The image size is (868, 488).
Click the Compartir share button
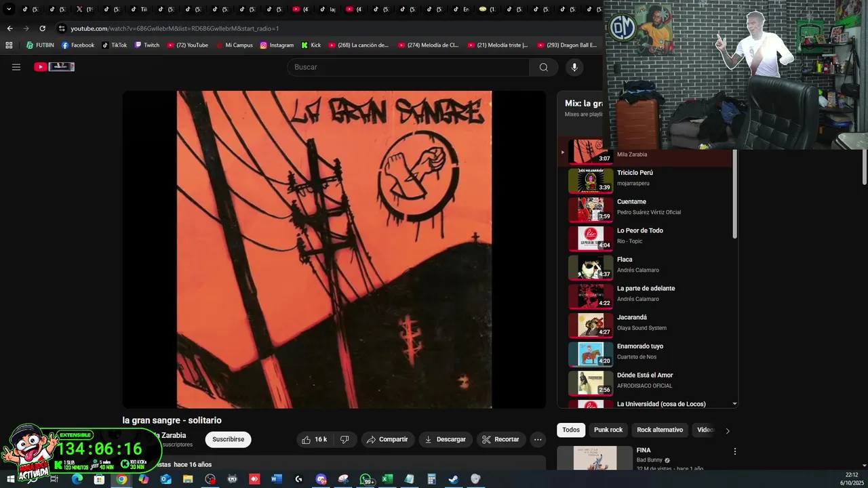click(387, 439)
